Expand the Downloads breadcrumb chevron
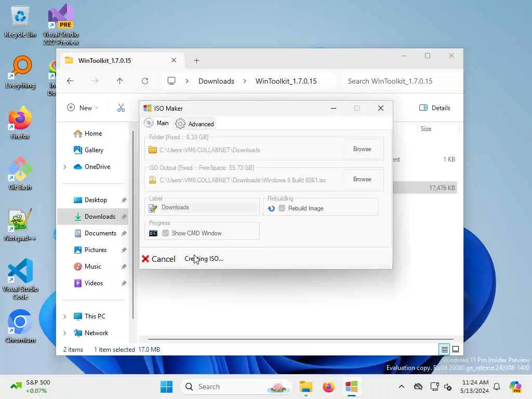The height and width of the screenshot is (399, 532). tap(245, 81)
